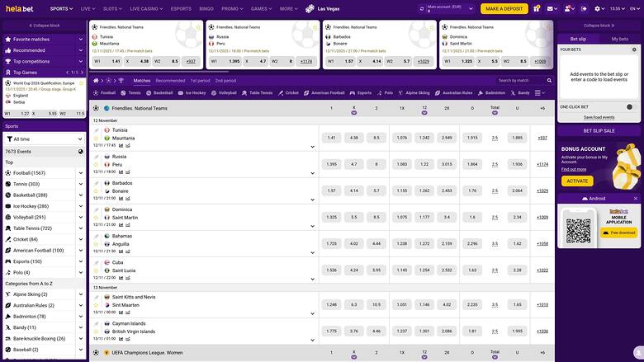Viewport: 644px width, 362px height.
Task: Click the Bet Slip Sale button
Action: 599,131
